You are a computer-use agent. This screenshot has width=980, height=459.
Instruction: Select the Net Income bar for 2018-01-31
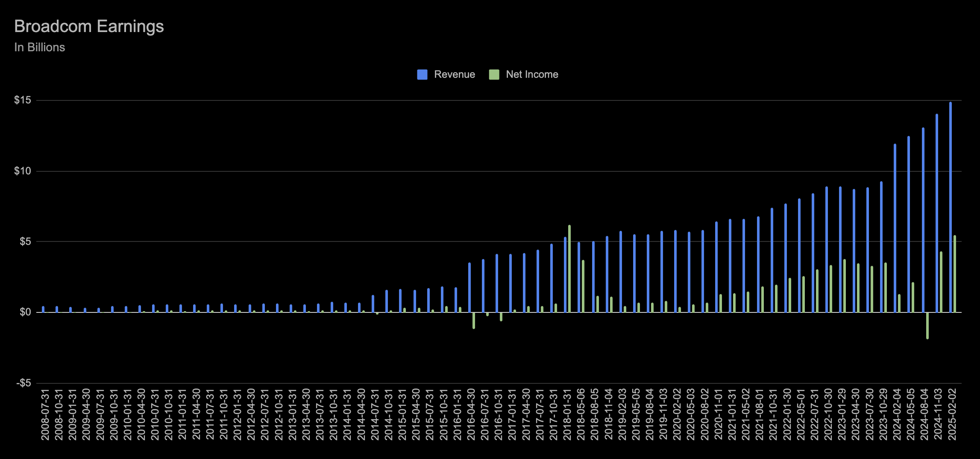pyautogui.click(x=569, y=268)
